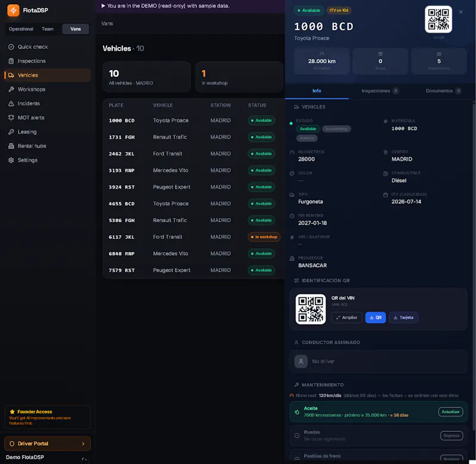Open the QR code thumbnail in panel header
Viewport: 476px width, 464px height.
pyautogui.click(x=439, y=20)
